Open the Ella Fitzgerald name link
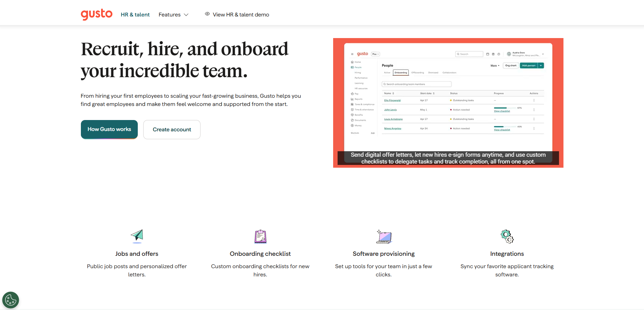This screenshot has width=644, height=310. click(x=392, y=100)
